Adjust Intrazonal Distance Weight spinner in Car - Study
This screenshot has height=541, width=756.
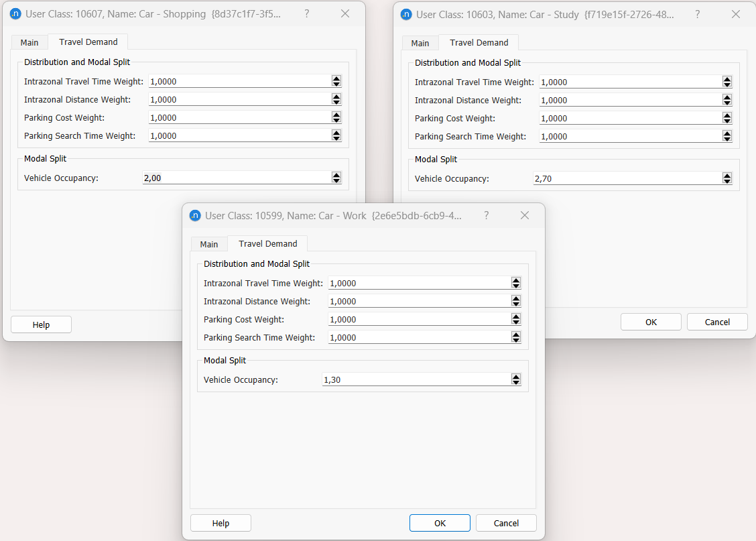727,100
